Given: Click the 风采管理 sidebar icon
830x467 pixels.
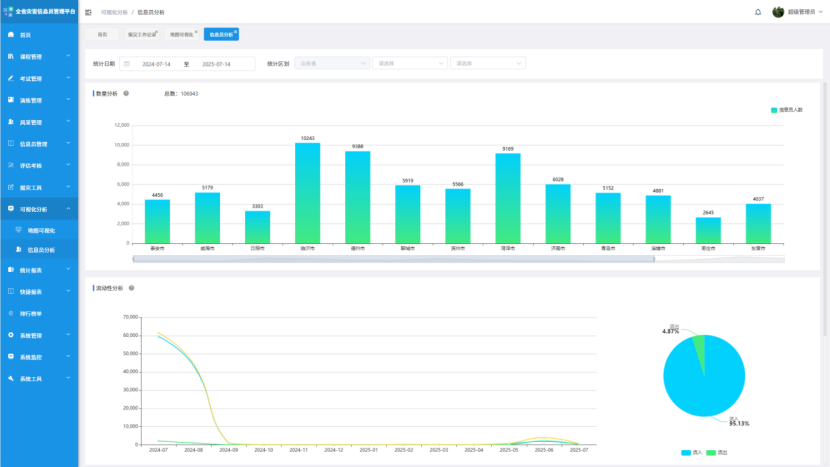Looking at the screenshot, I should click(11, 122).
